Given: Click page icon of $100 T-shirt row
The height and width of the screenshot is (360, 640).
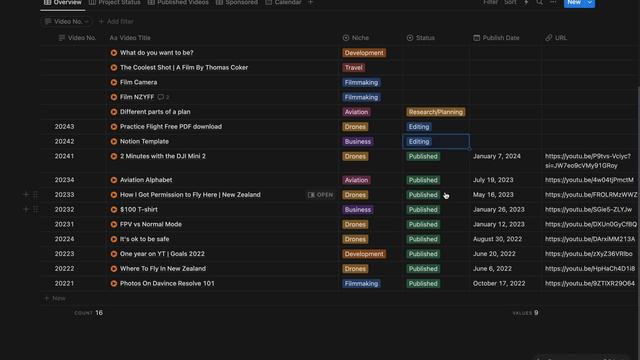Looking at the screenshot, I should 114,209.
